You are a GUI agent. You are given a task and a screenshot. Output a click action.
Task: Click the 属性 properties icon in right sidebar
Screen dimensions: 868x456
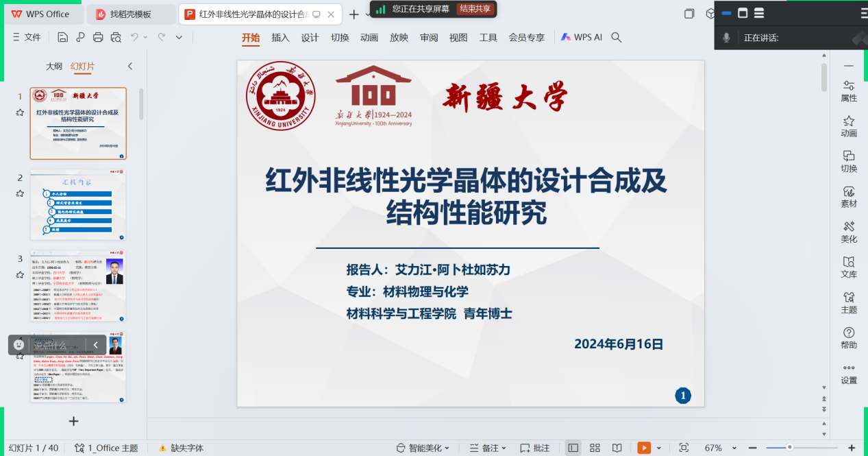pyautogui.click(x=849, y=91)
